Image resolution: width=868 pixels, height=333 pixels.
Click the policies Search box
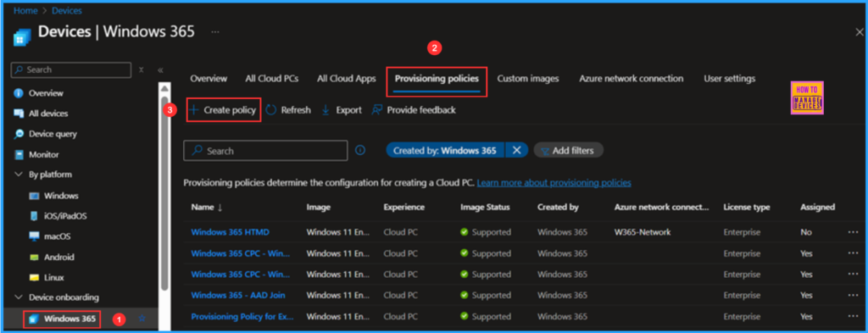pyautogui.click(x=265, y=151)
